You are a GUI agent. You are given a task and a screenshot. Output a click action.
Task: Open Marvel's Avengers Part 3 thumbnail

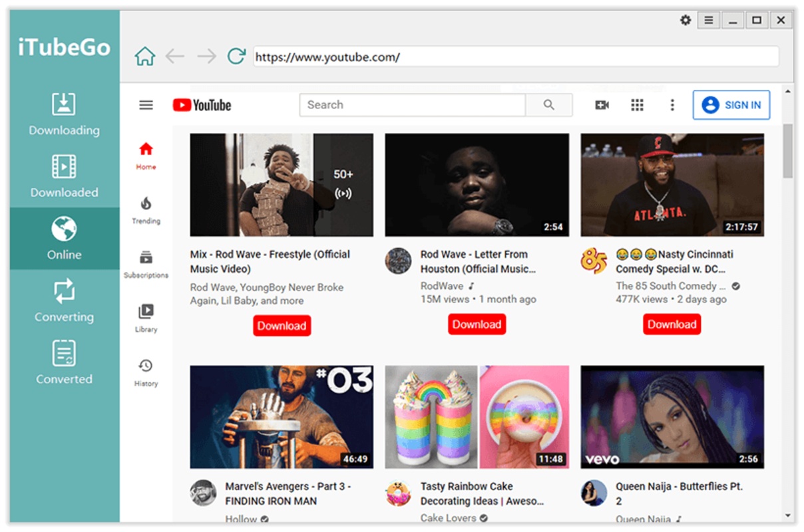[x=282, y=417]
